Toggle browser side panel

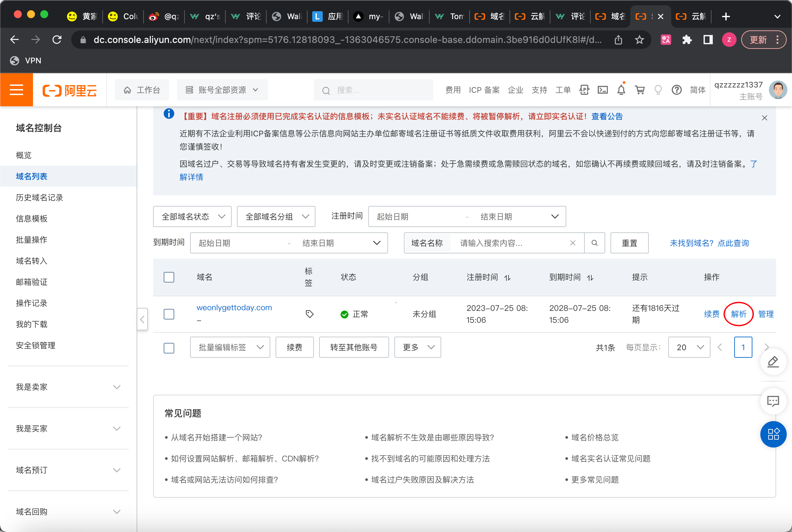pyautogui.click(x=708, y=40)
